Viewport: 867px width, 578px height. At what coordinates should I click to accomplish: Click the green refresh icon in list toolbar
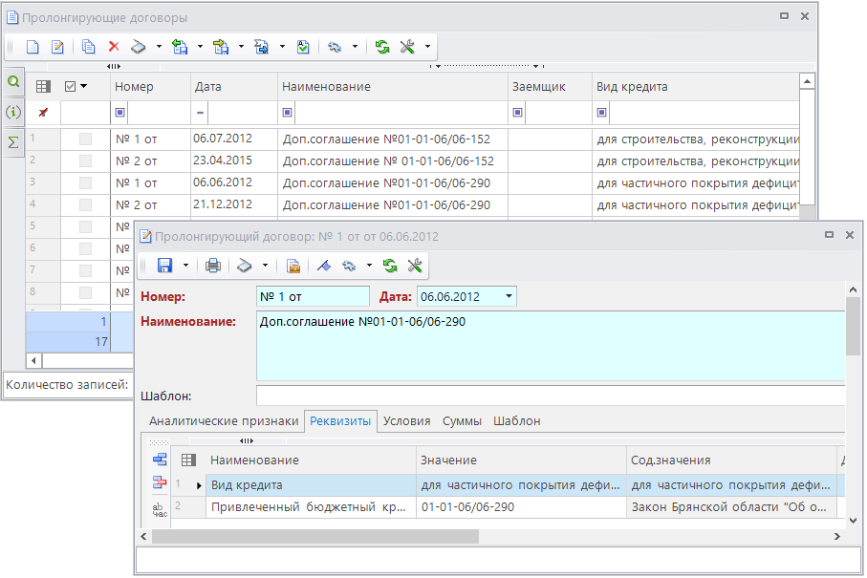pos(382,47)
